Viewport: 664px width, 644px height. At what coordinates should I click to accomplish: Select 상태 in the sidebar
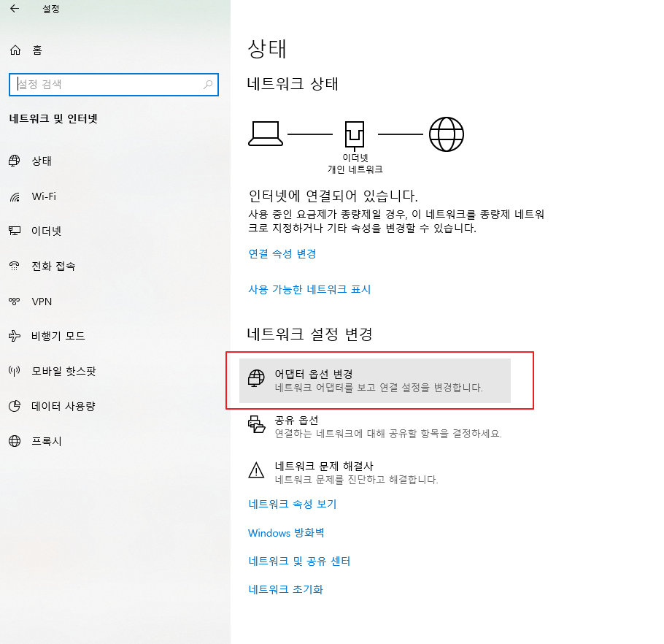click(x=42, y=161)
